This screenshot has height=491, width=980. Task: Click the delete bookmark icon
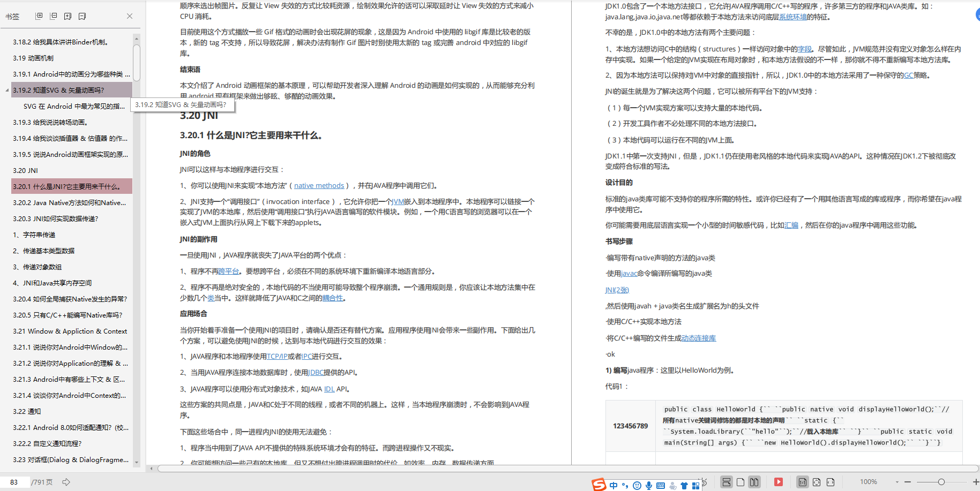click(82, 16)
